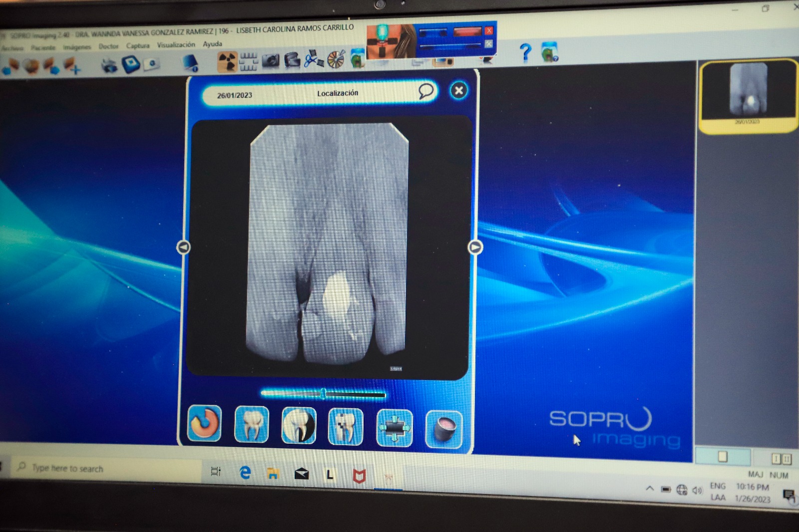Open the color wheel shade icon
The image size is (799, 532).
click(336, 59)
